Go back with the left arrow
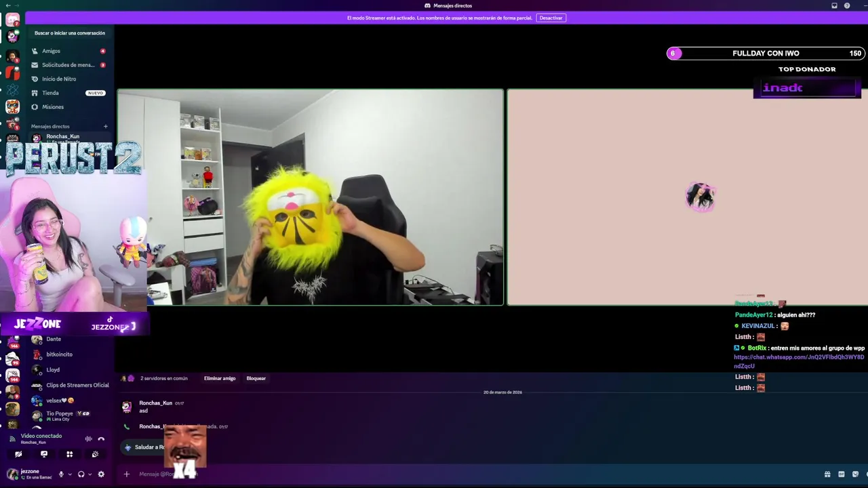 (8, 5)
